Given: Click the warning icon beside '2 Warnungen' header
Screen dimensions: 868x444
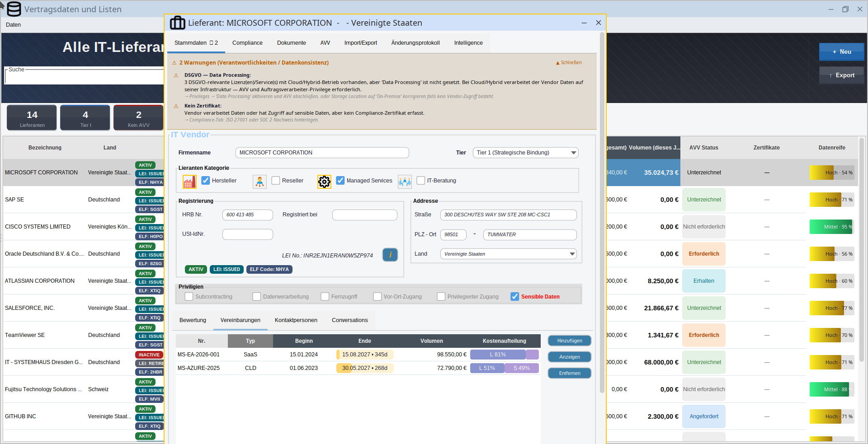Looking at the screenshot, I should pos(174,63).
